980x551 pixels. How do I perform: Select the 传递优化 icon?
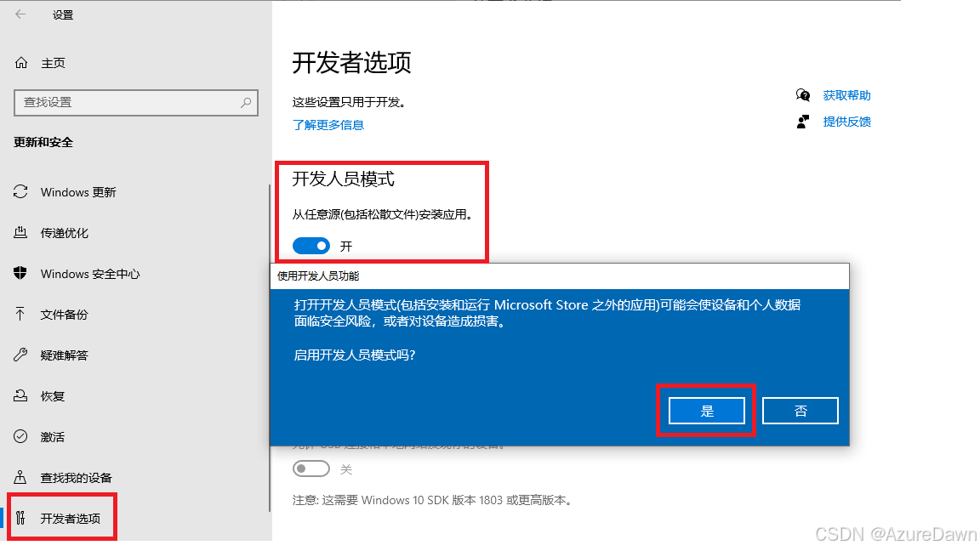[x=20, y=232]
